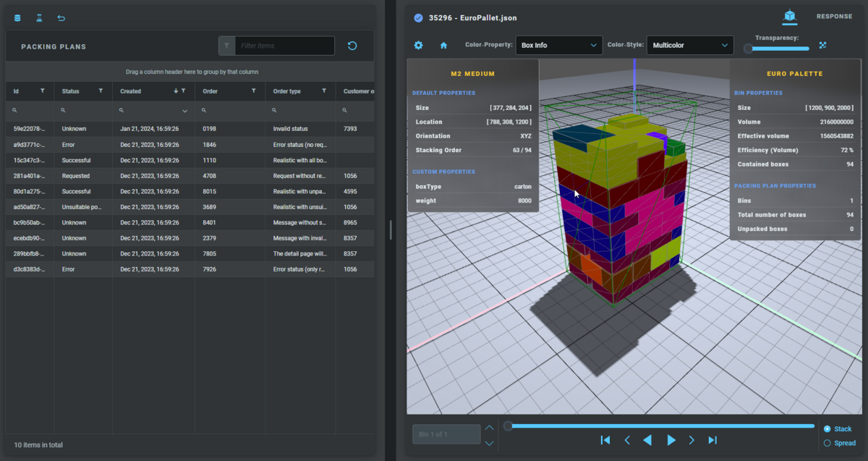Open the Color-Property dropdown

pos(558,45)
